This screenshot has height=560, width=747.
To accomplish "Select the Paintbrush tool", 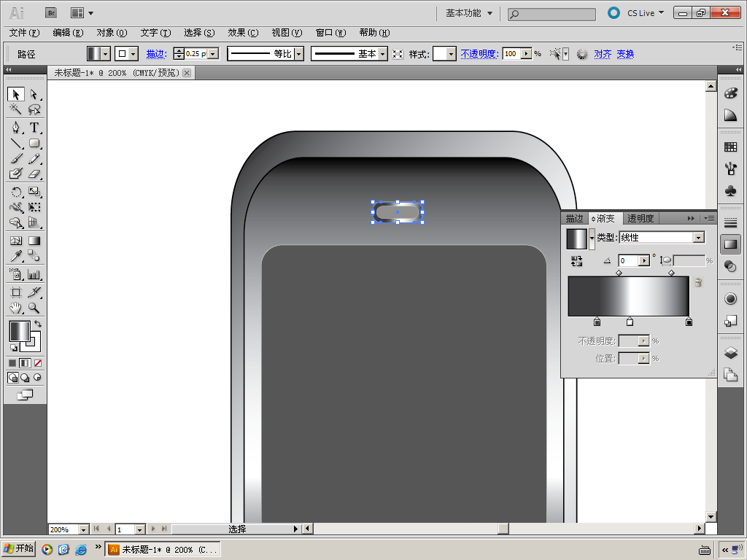I will click(x=16, y=158).
